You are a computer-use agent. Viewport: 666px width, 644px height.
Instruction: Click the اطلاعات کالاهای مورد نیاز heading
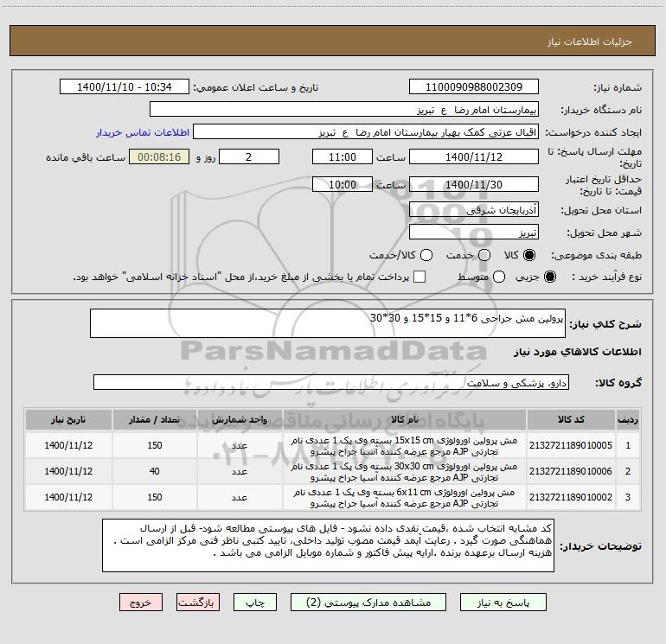click(578, 352)
